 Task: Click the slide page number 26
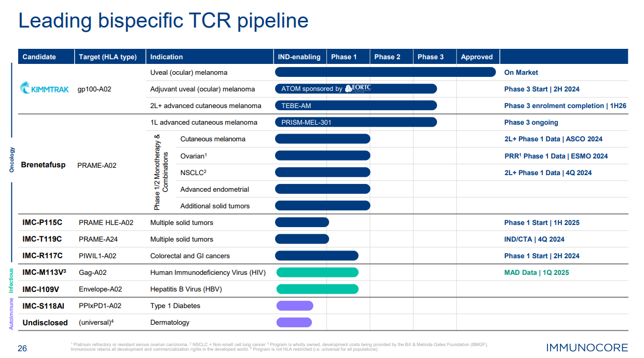pyautogui.click(x=22, y=349)
